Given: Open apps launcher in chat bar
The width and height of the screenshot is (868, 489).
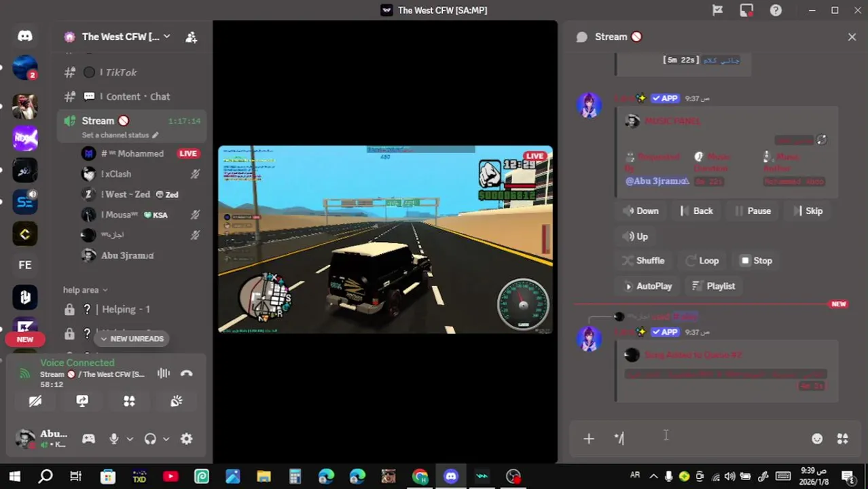Looking at the screenshot, I should click(842, 439).
